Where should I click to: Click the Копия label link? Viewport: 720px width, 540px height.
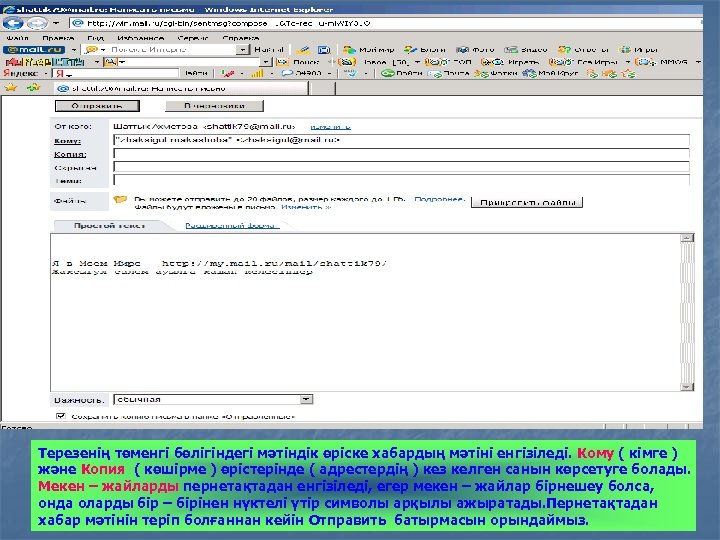70,154
